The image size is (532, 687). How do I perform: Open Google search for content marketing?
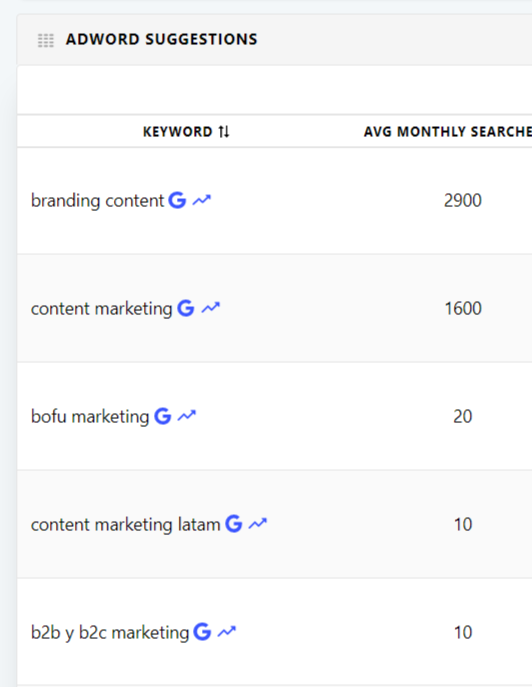pyautogui.click(x=186, y=308)
